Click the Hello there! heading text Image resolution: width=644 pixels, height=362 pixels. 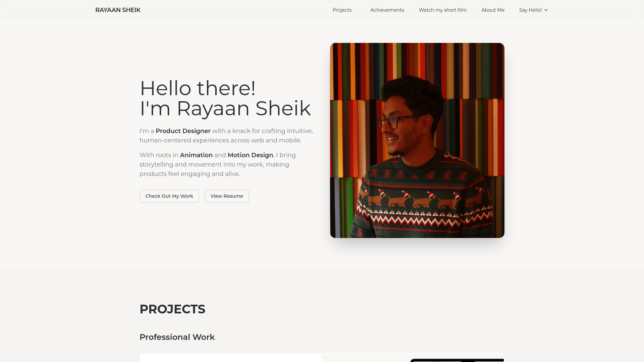198,88
